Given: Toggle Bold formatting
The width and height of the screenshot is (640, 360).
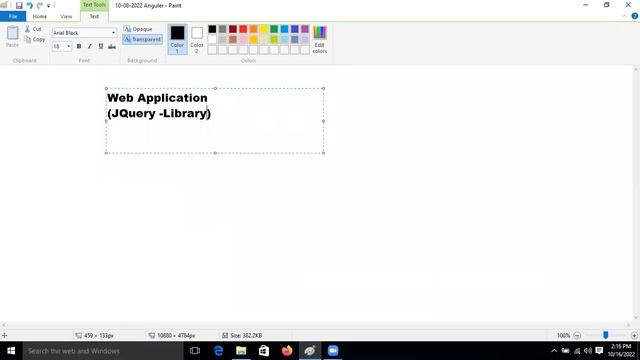Looking at the screenshot, I should point(79,46).
